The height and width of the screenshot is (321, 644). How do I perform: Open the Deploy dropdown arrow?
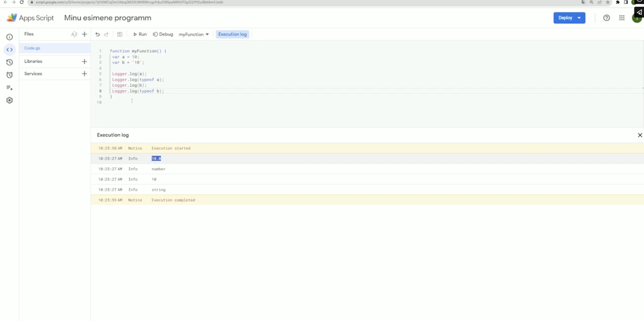pos(579,18)
